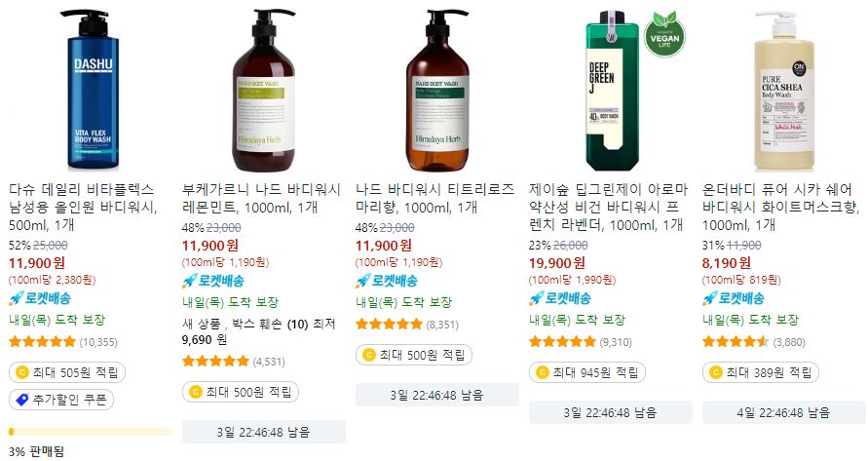
Task: Click the 3% 판매됨 progress bar
Action: 91,432
